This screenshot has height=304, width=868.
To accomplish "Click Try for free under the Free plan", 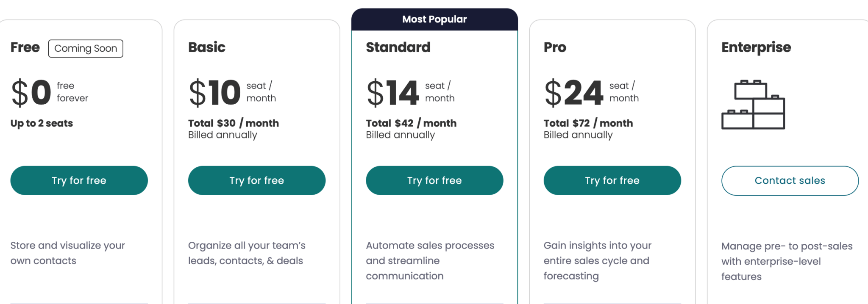I will coord(79,180).
